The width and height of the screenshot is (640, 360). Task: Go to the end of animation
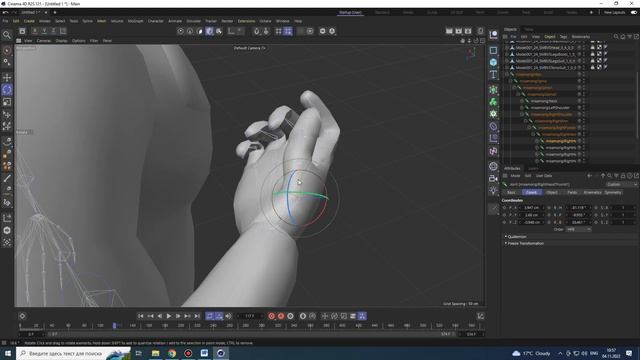(x=197, y=316)
